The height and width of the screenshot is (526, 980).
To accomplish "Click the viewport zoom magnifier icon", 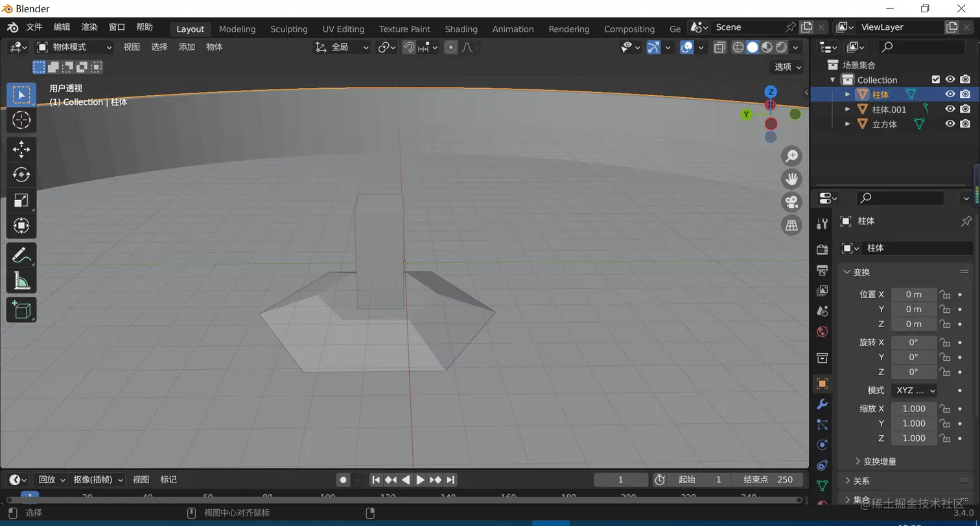I will [791, 156].
